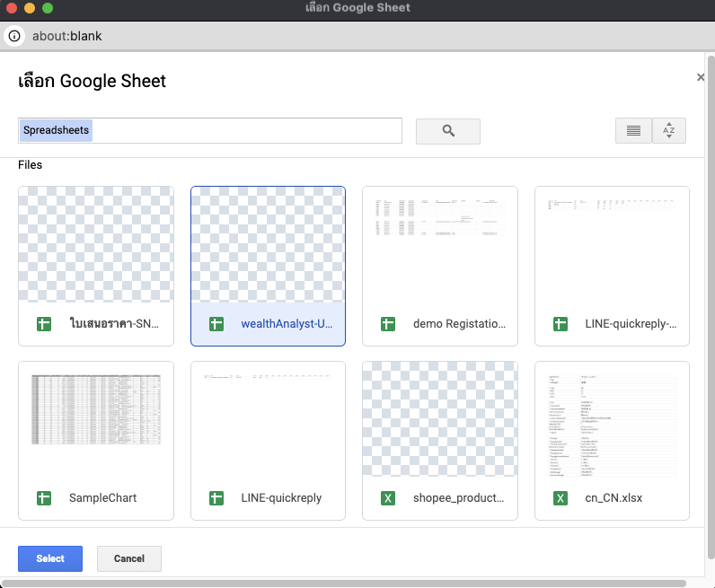
Task: Click the file name 'SampleChart'
Action: point(103,498)
